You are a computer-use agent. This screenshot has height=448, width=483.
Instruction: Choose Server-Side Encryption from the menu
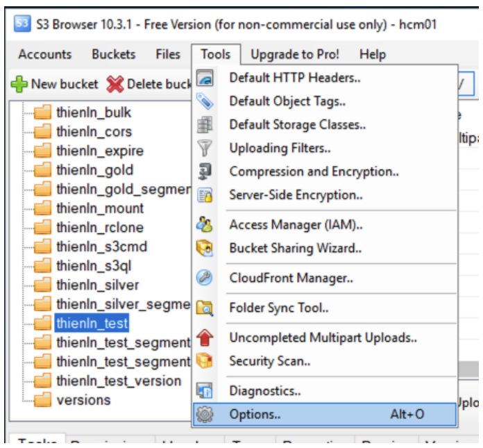[296, 195]
